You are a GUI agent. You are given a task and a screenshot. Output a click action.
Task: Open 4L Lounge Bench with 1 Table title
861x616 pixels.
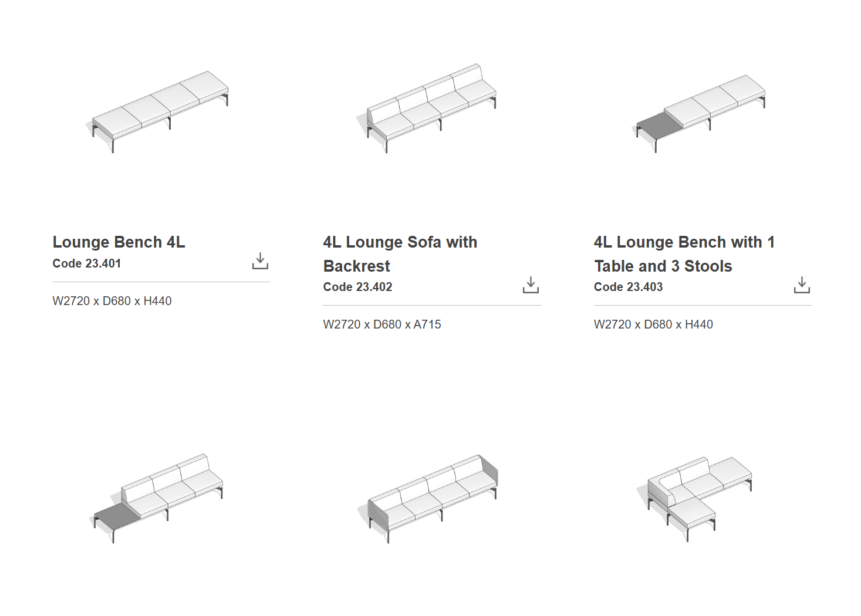click(684, 253)
